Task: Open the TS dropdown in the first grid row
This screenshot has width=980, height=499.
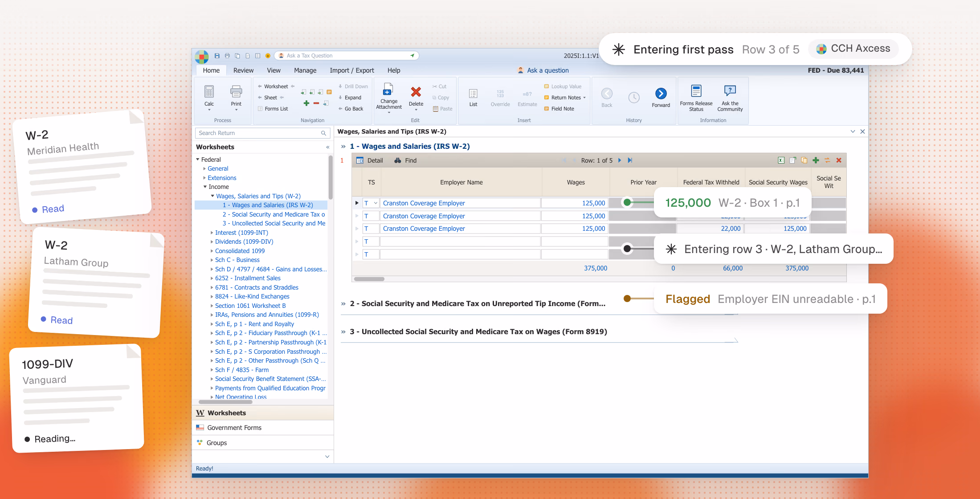Action: [x=376, y=203]
